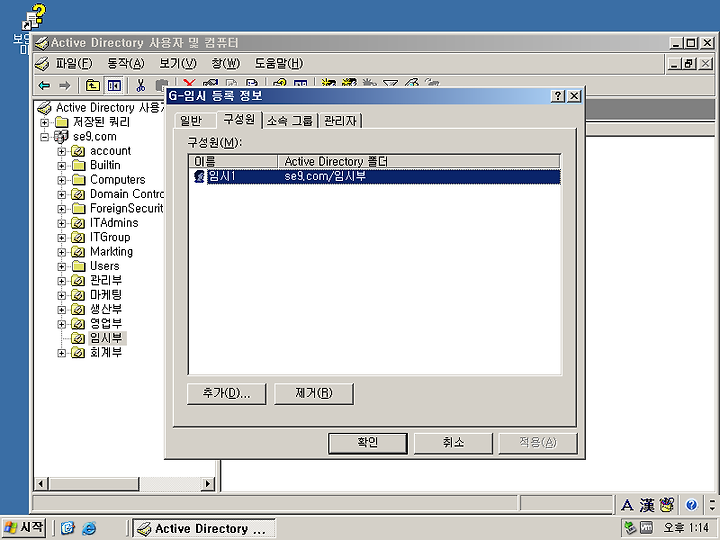Collapse the se9.com domain node

click(x=44, y=137)
